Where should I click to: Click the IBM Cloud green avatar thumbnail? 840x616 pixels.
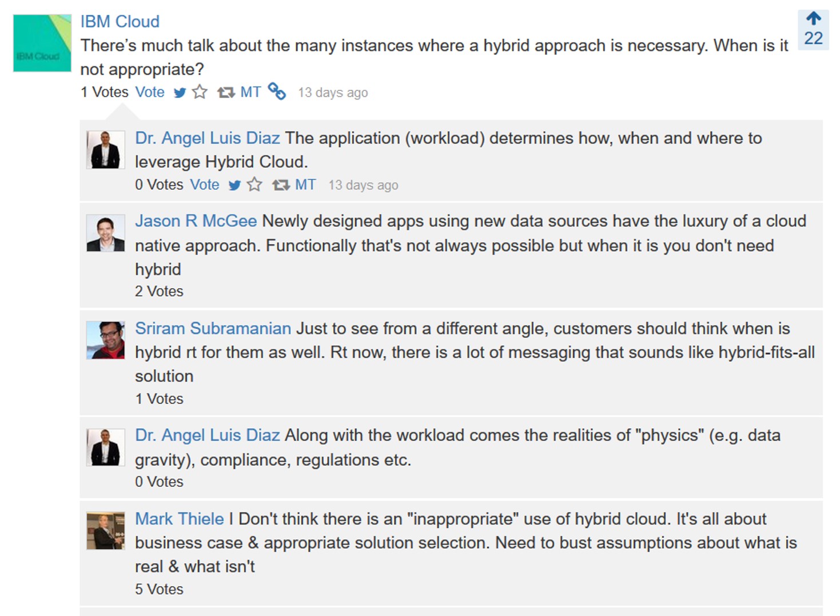coord(42,43)
